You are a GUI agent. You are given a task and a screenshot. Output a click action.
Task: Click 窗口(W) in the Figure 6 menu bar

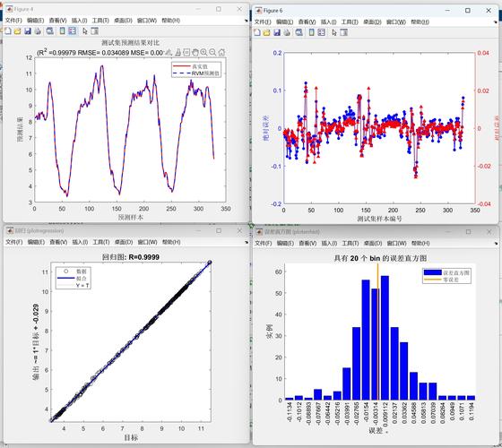[396, 22]
